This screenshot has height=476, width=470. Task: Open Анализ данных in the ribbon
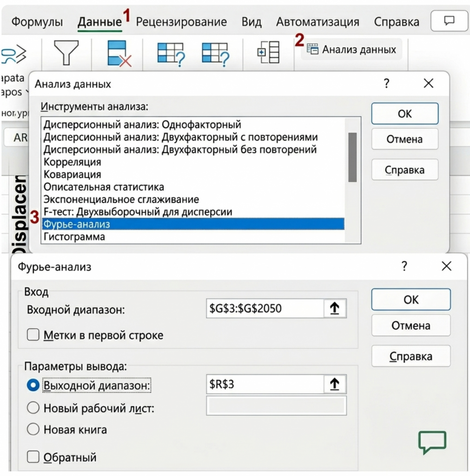[x=351, y=49]
